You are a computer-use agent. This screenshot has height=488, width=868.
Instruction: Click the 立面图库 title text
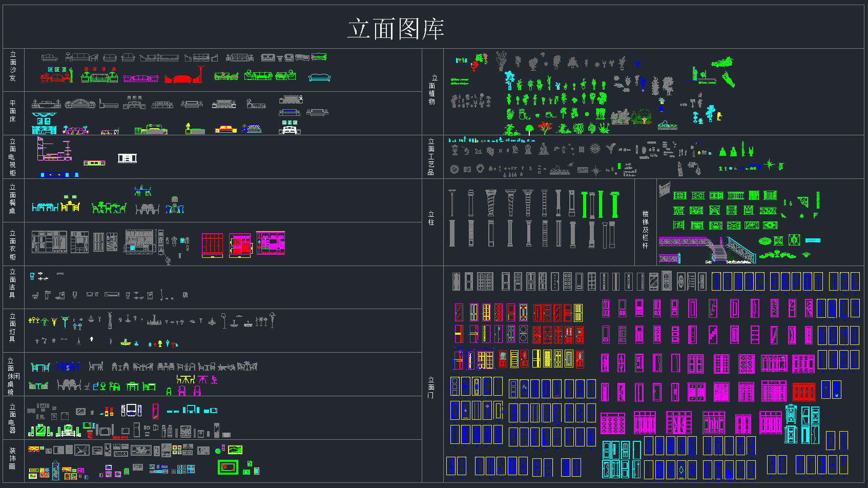tap(395, 29)
